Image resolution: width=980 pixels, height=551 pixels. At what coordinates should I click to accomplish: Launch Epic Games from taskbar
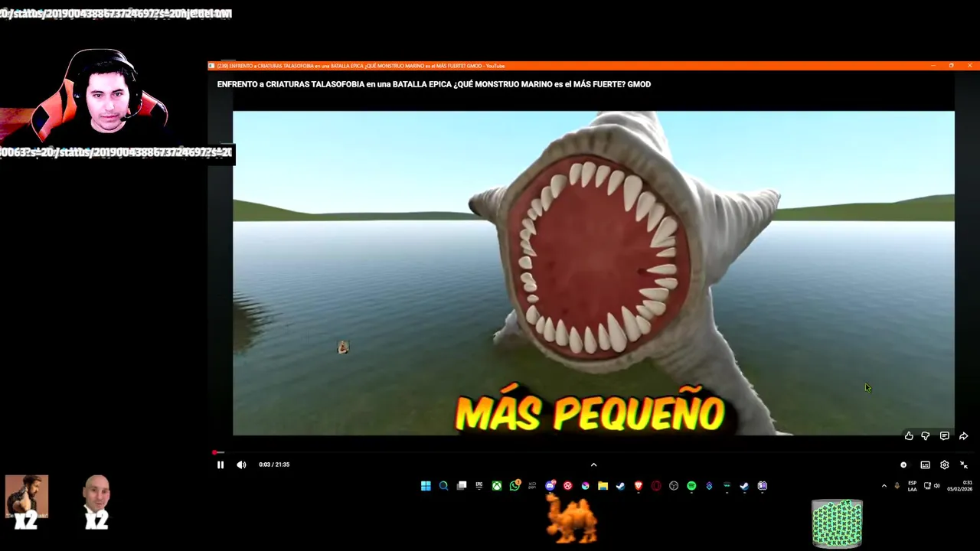tap(479, 486)
